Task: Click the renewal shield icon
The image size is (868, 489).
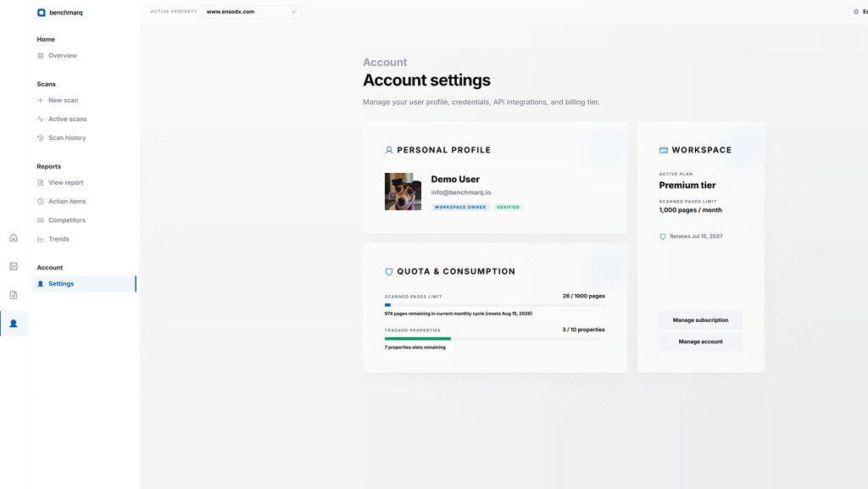Action: (663, 236)
